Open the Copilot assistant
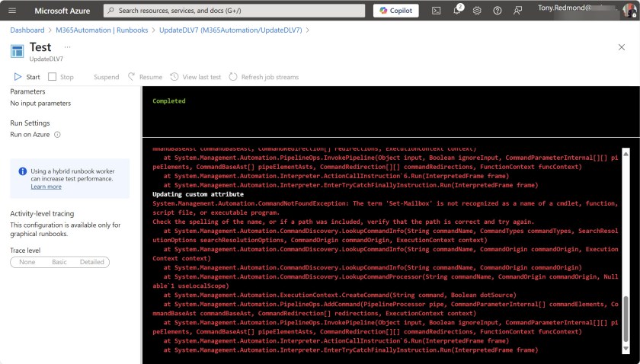Image resolution: width=640 pixels, height=364 pixels. point(396,11)
